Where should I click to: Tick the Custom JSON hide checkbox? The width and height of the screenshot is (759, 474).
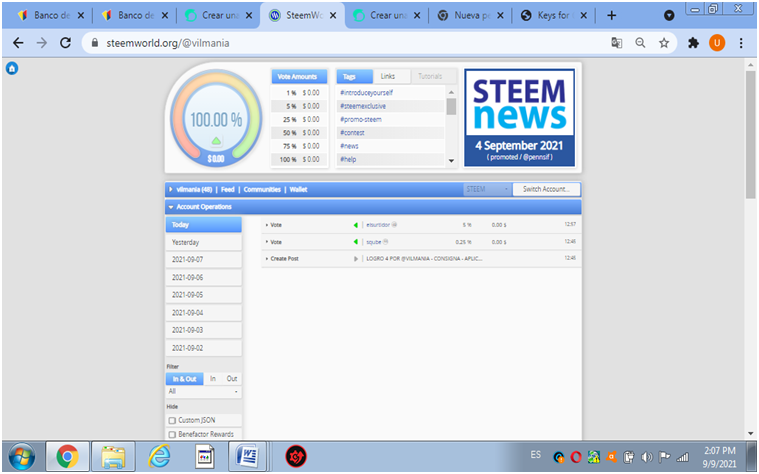tap(172, 420)
